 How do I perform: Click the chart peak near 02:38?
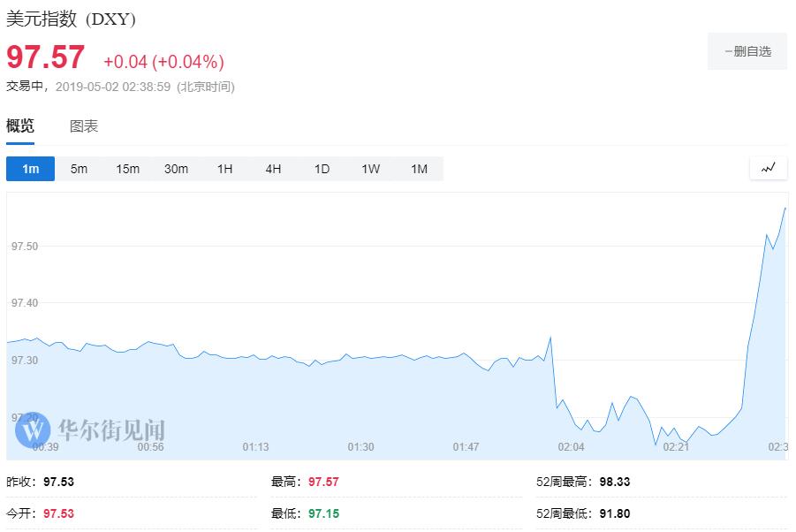coord(785,209)
